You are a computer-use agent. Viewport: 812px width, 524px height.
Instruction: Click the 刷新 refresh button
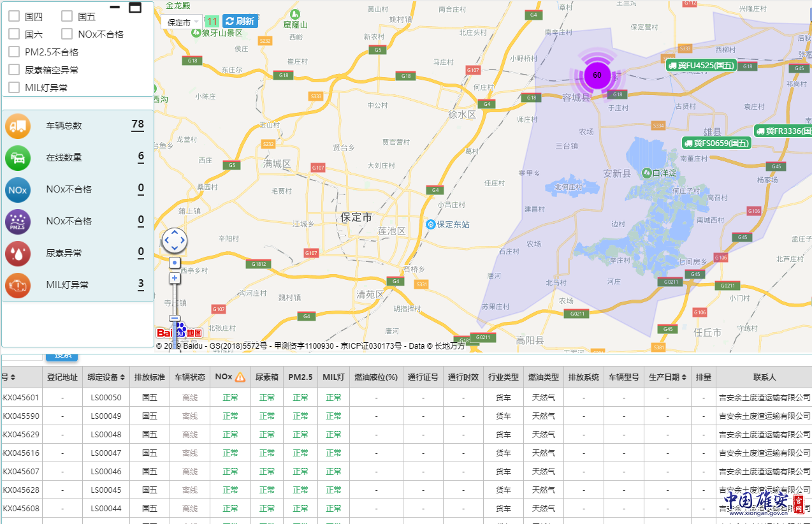(x=240, y=22)
